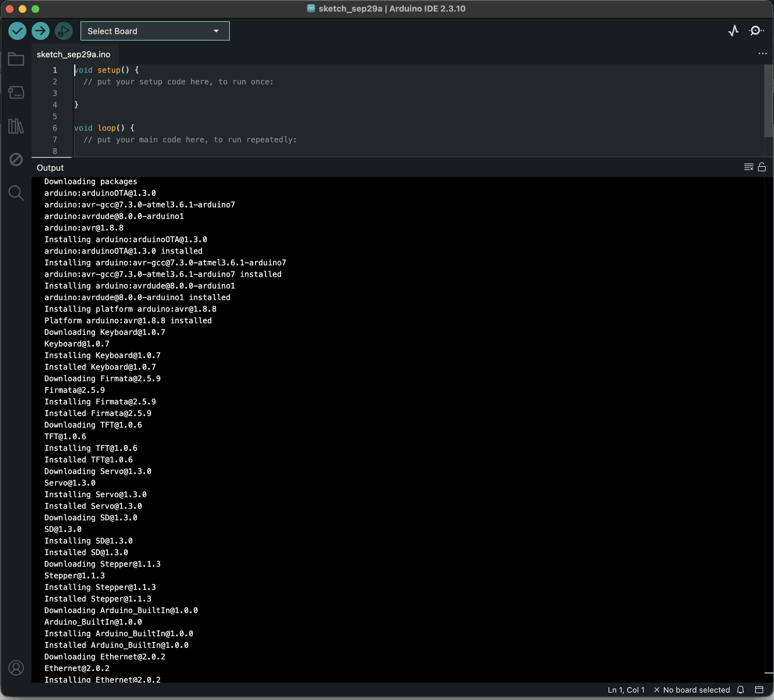The width and height of the screenshot is (774, 700).
Task: Click the Upload arrow button
Action: tap(40, 31)
